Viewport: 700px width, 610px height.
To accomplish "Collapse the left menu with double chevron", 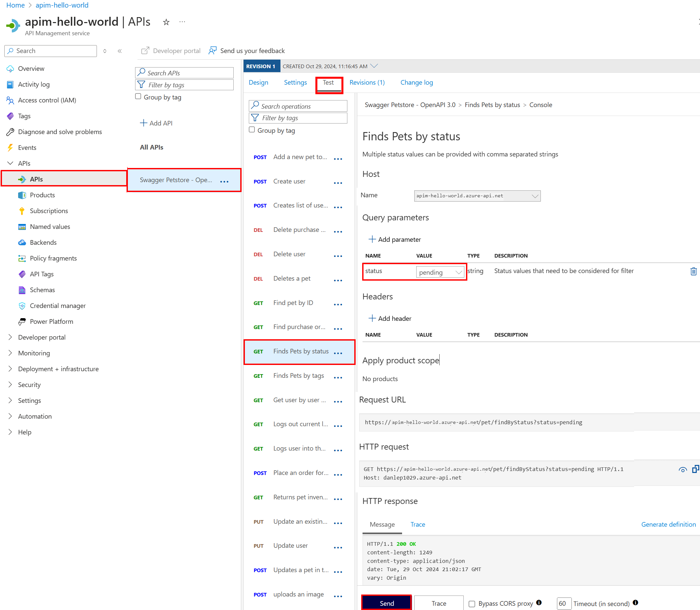I will pyautogui.click(x=120, y=51).
